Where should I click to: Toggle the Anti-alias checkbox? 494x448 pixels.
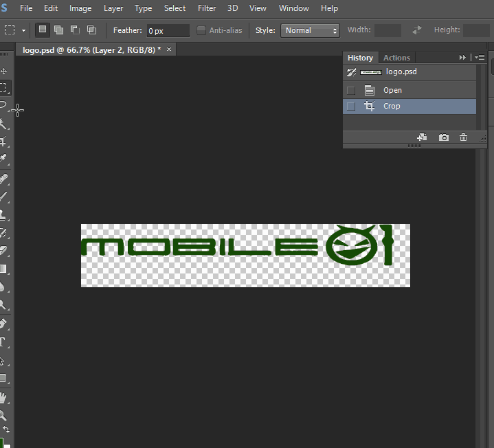pos(201,30)
